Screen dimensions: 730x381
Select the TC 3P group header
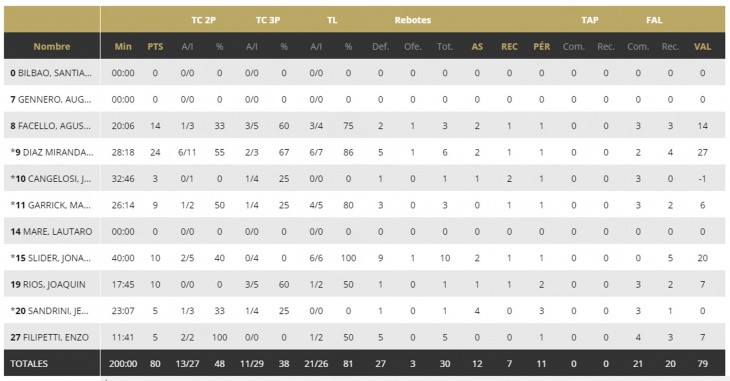pos(268,20)
